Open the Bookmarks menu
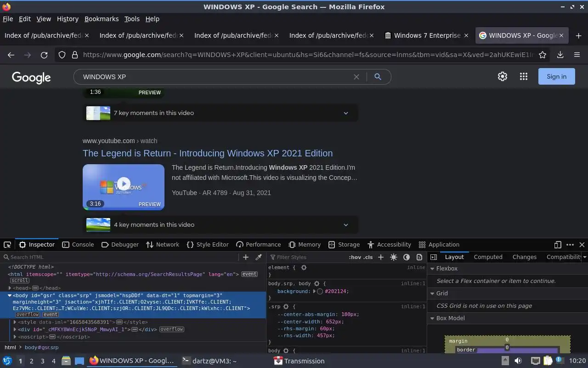The width and height of the screenshot is (588, 368). point(102,19)
